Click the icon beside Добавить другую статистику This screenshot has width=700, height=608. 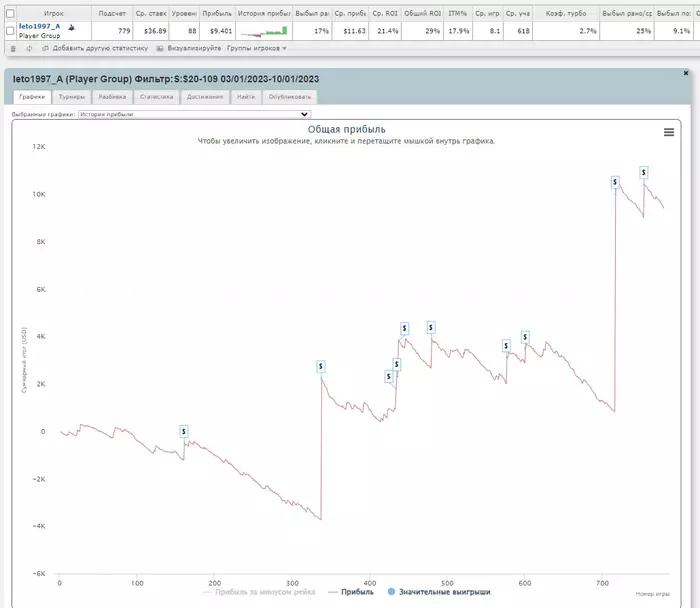click(x=45, y=48)
